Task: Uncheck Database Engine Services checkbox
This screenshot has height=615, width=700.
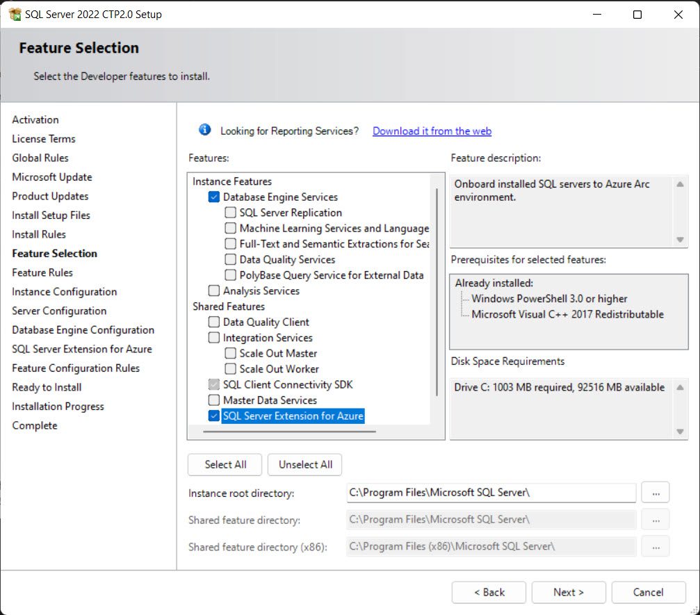Action: click(214, 197)
